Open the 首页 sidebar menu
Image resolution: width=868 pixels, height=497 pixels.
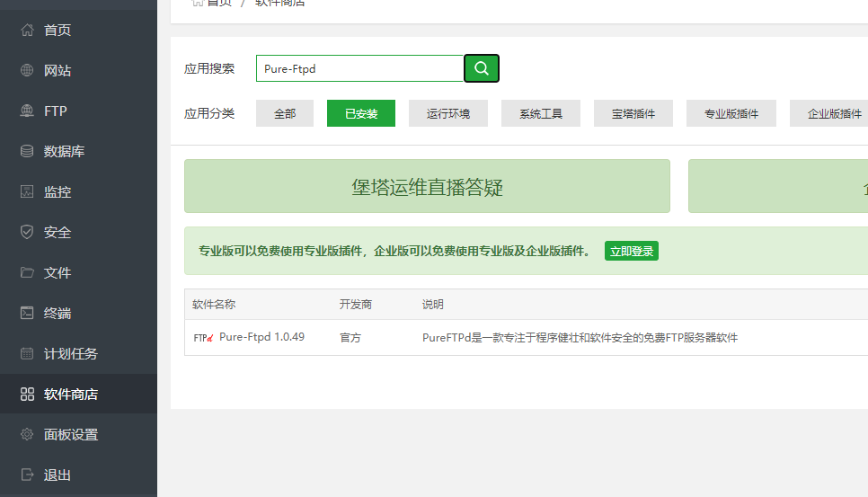[x=78, y=30]
